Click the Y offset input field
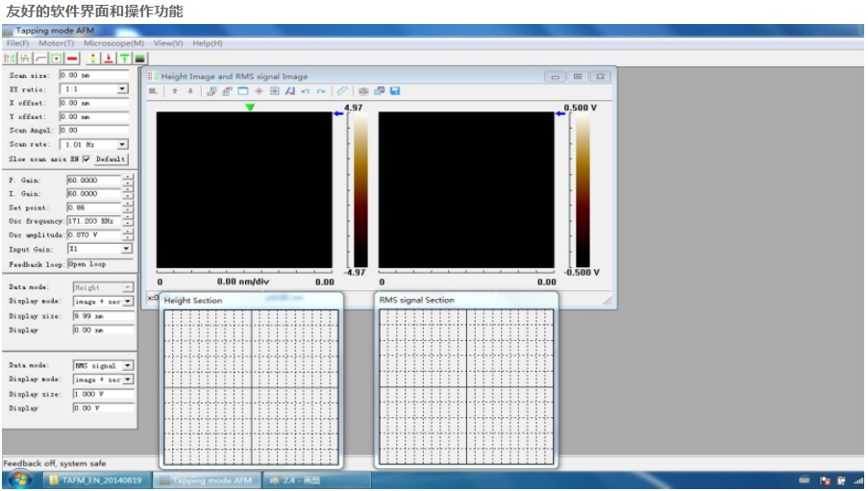Screen dimensions: 868x491 tap(94, 117)
